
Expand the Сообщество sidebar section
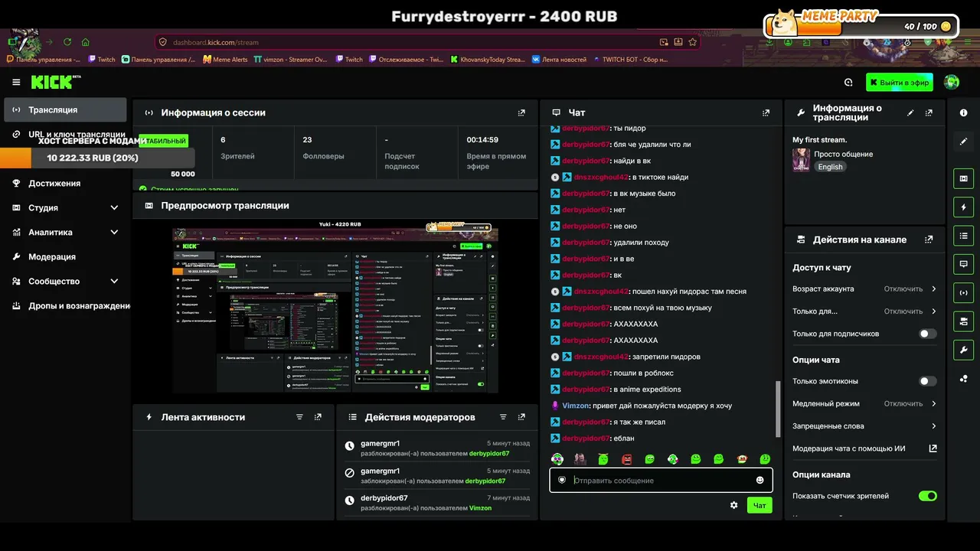[65, 281]
